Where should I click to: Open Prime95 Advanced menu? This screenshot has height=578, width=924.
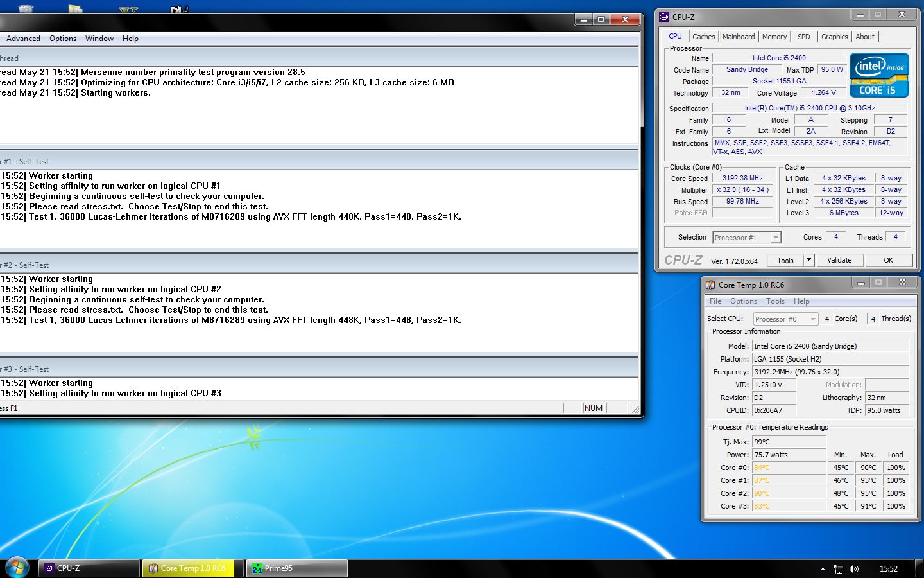[x=23, y=39]
